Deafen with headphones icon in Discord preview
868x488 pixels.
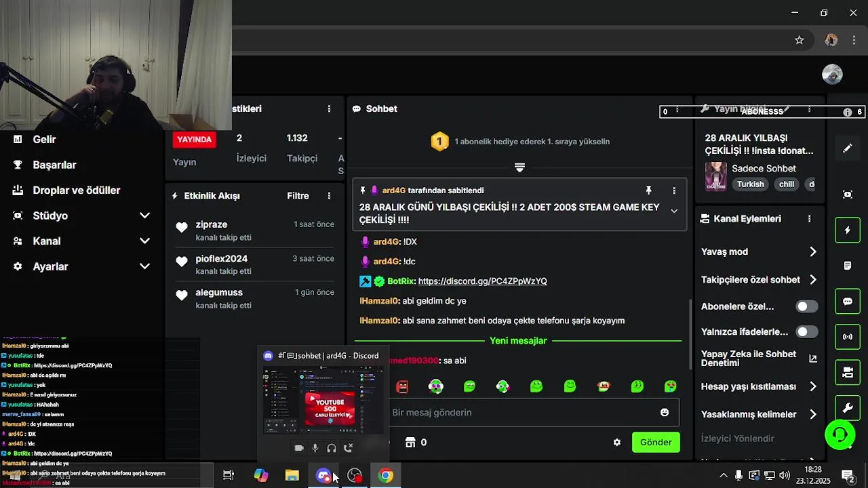[332, 448]
